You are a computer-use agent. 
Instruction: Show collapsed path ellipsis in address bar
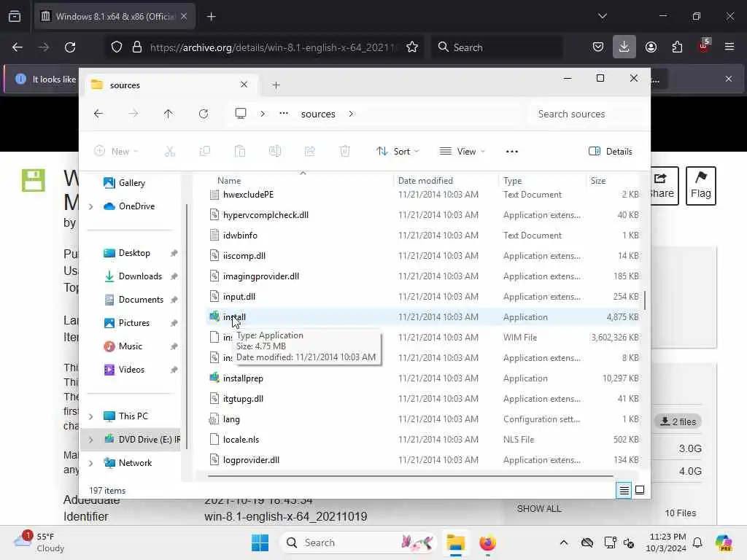pyautogui.click(x=284, y=114)
